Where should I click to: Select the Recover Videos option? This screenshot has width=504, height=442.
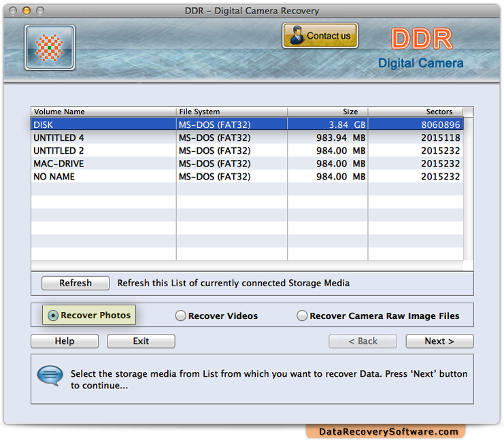pyautogui.click(x=217, y=316)
